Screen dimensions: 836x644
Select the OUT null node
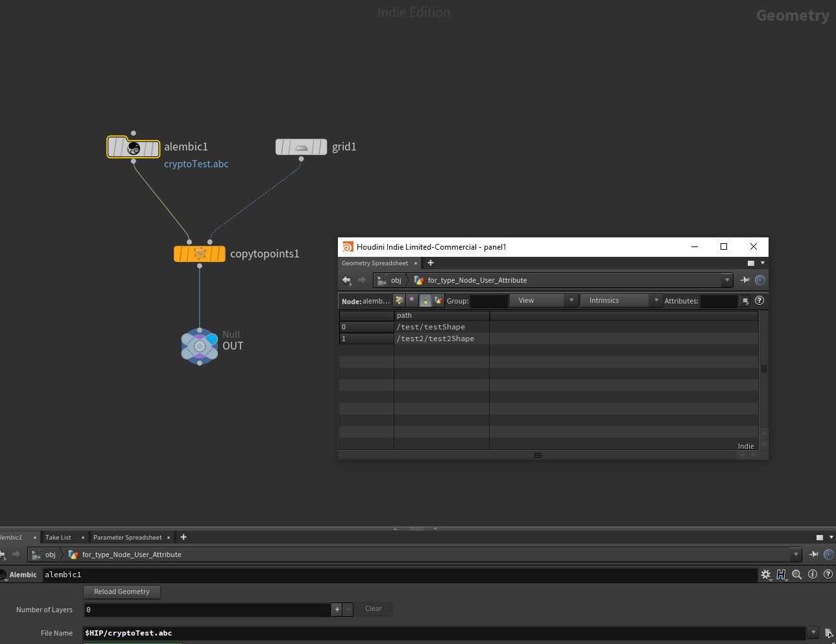click(x=200, y=346)
